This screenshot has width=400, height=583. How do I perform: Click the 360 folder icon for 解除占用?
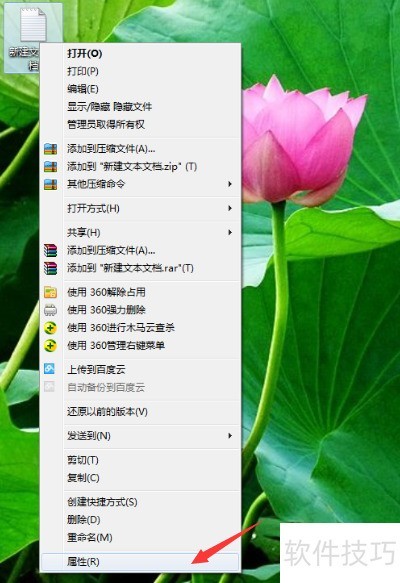click(x=51, y=292)
